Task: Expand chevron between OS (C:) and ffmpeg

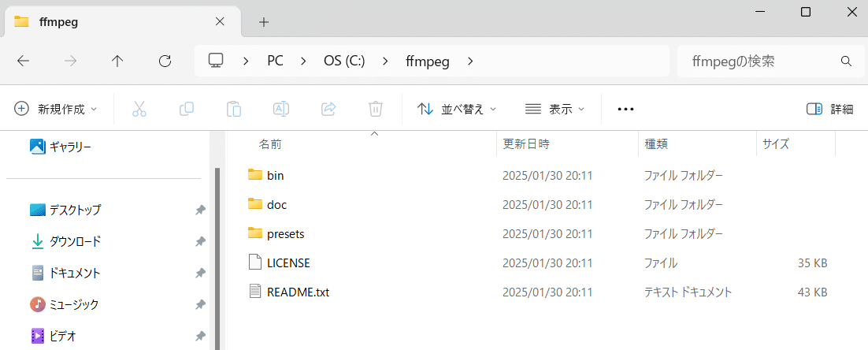Action: coord(385,61)
